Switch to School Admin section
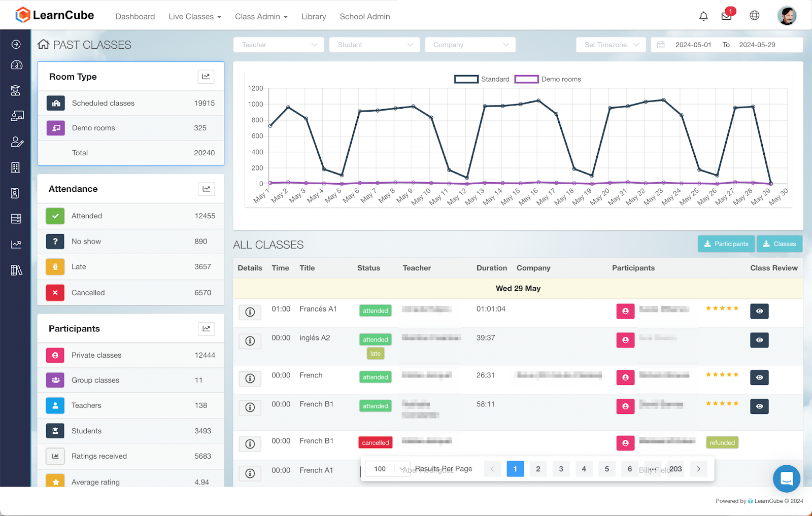Image resolution: width=812 pixels, height=516 pixels. (364, 16)
